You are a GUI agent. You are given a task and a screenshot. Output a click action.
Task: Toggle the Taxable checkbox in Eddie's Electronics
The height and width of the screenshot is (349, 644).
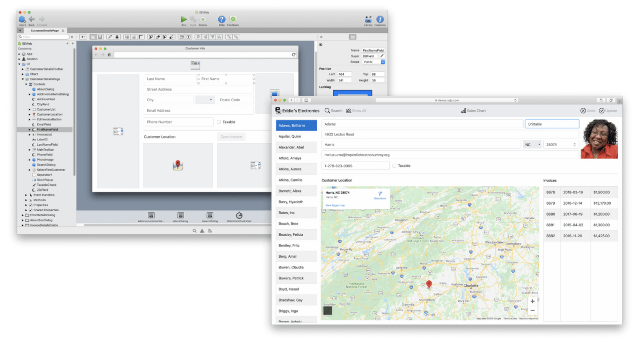click(x=395, y=165)
